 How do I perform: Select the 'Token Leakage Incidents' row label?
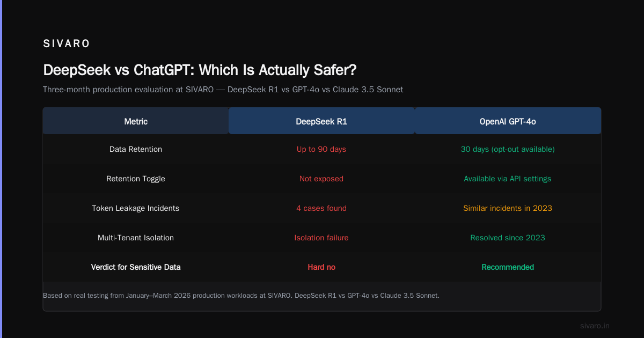point(136,208)
